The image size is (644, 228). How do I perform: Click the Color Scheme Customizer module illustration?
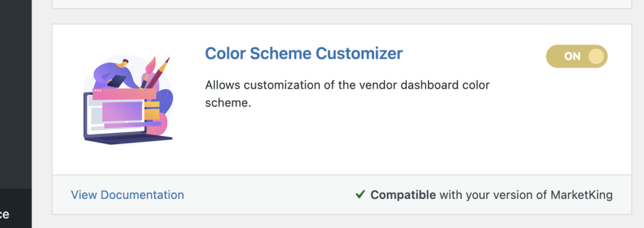(x=128, y=100)
